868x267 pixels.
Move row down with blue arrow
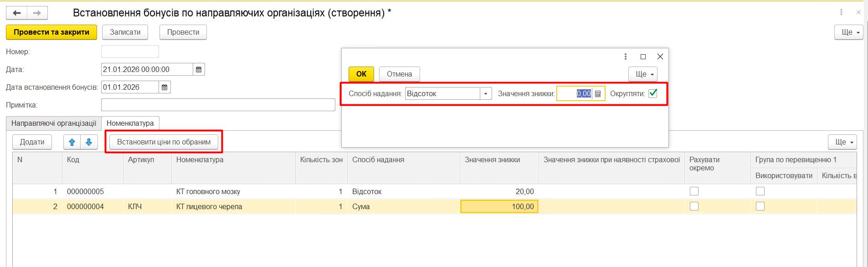(x=89, y=142)
